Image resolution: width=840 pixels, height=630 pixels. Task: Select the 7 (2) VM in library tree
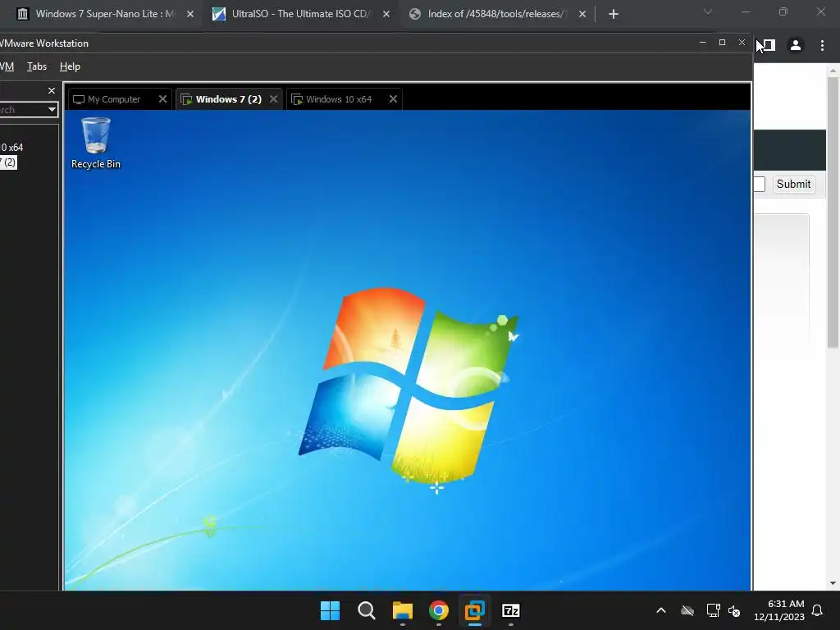click(8, 162)
